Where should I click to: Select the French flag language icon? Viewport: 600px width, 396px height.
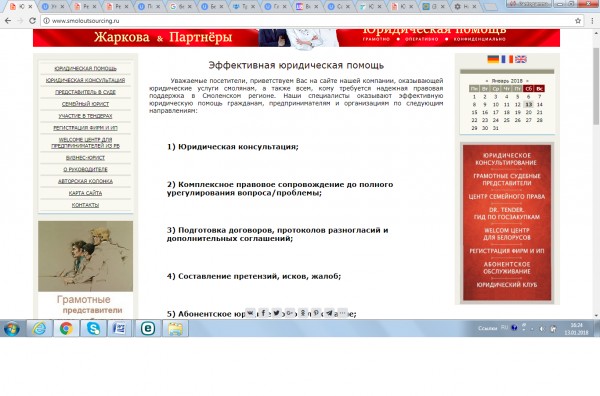point(507,59)
